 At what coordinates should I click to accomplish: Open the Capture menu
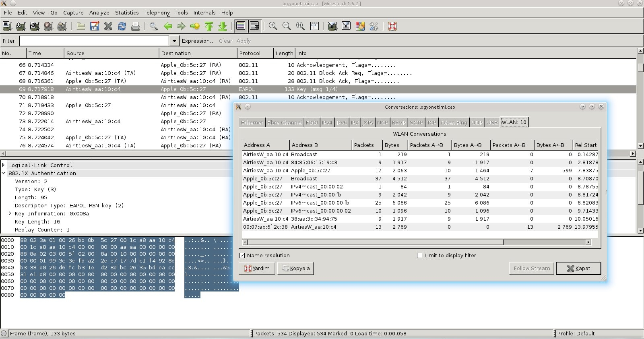(x=73, y=12)
